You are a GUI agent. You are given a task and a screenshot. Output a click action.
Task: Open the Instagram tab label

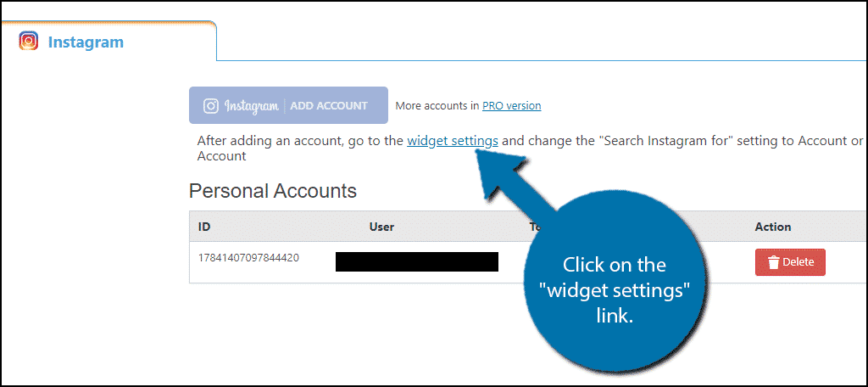pos(86,42)
